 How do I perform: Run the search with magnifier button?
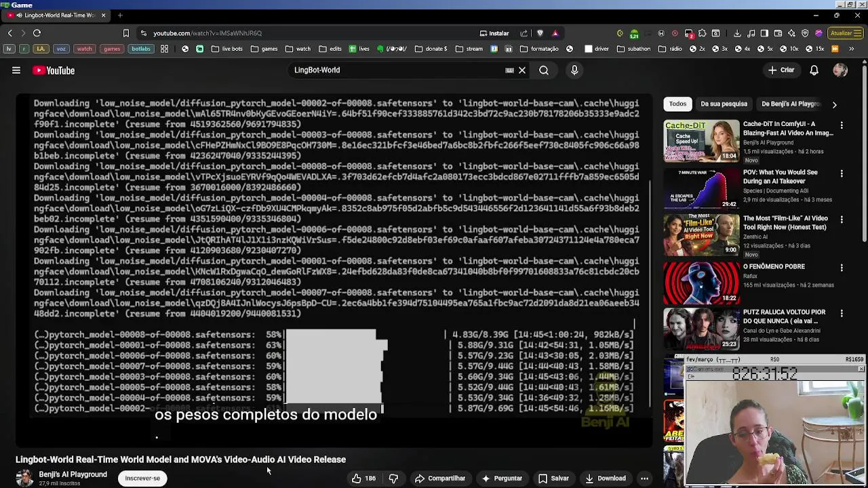point(544,70)
